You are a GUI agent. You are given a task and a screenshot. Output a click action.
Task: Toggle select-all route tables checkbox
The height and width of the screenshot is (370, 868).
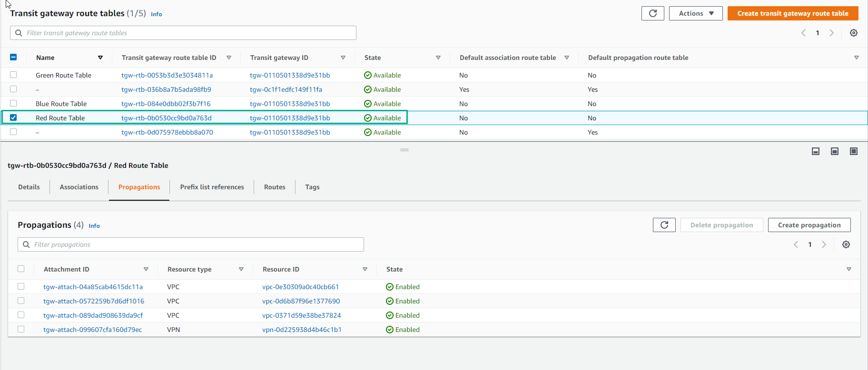13,57
